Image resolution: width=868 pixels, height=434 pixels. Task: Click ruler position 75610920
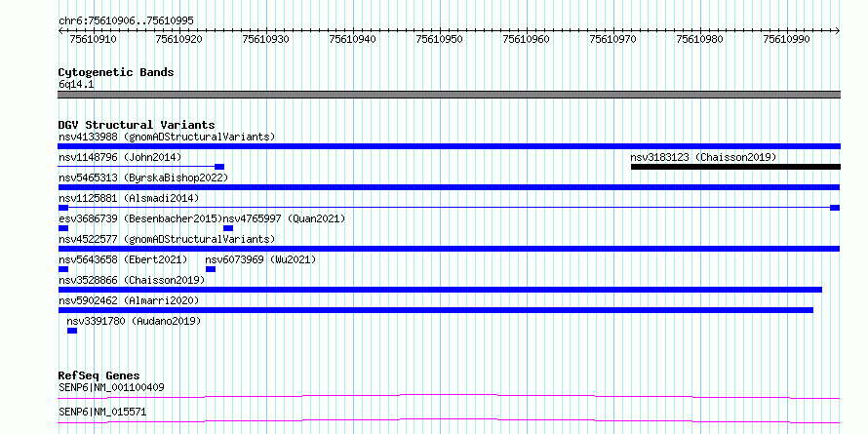point(179,39)
